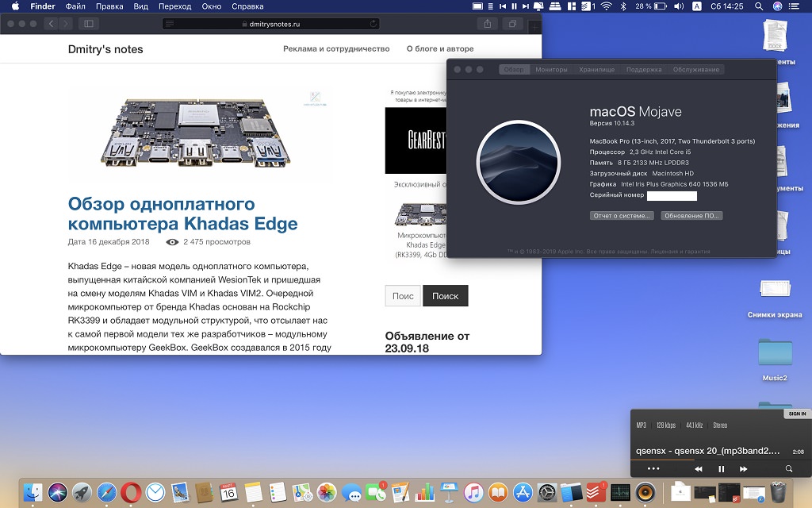
Task: Click the Отчет о системе button
Action: [x=622, y=216]
